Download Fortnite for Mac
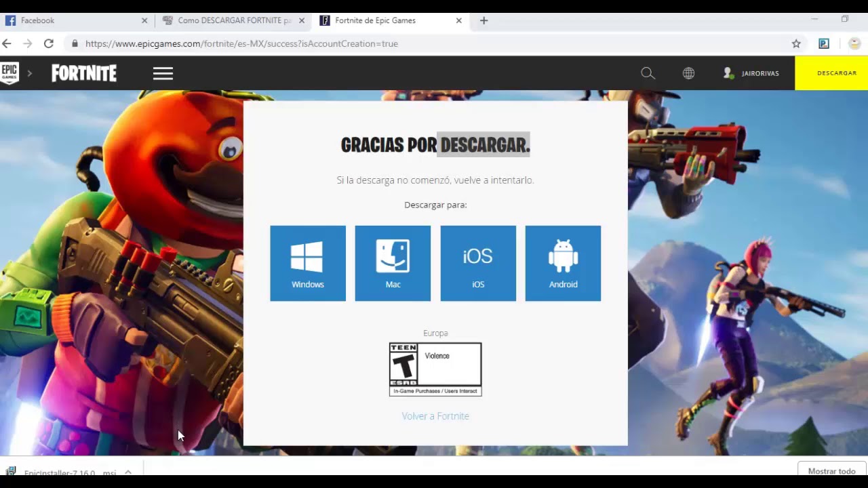 click(x=393, y=263)
